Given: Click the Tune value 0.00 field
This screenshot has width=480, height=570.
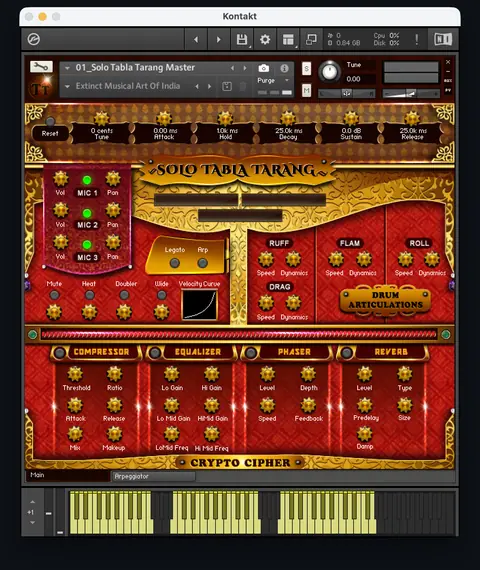Looking at the screenshot, I should pyautogui.click(x=353, y=79).
